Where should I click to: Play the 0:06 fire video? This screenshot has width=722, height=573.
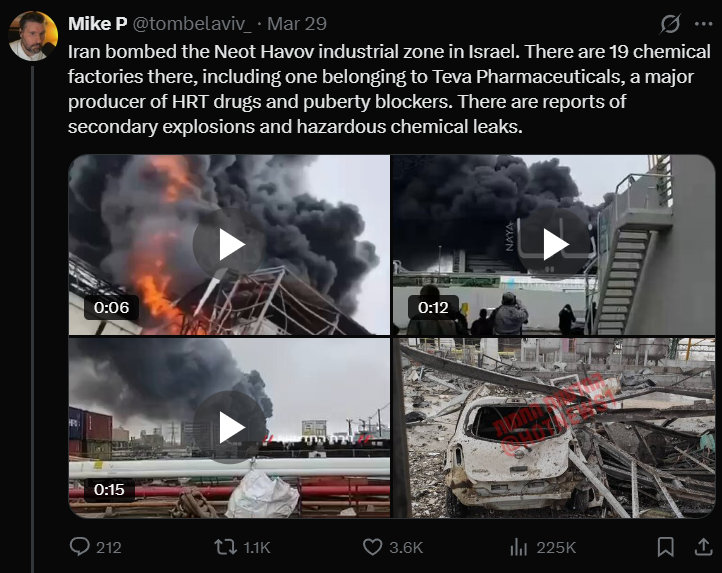(229, 245)
